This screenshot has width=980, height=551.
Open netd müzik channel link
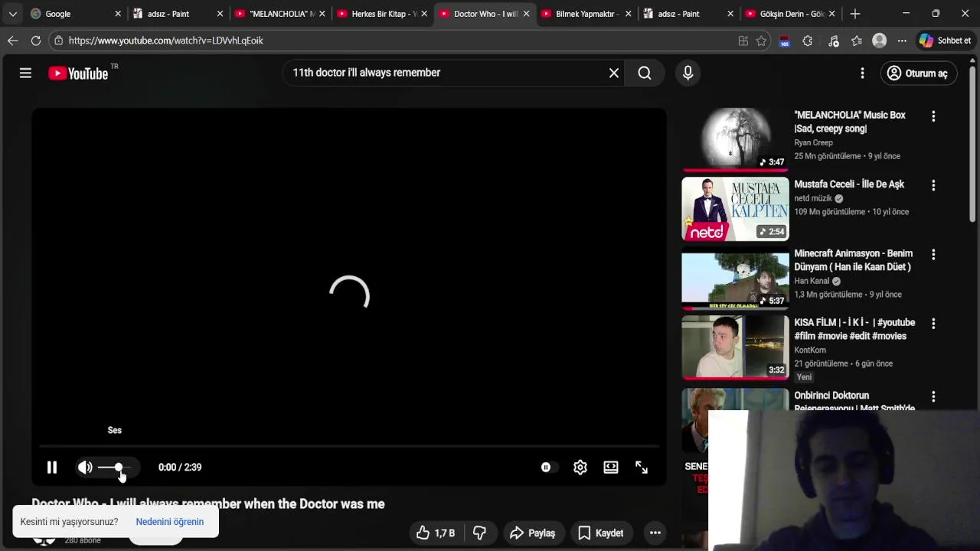(813, 198)
